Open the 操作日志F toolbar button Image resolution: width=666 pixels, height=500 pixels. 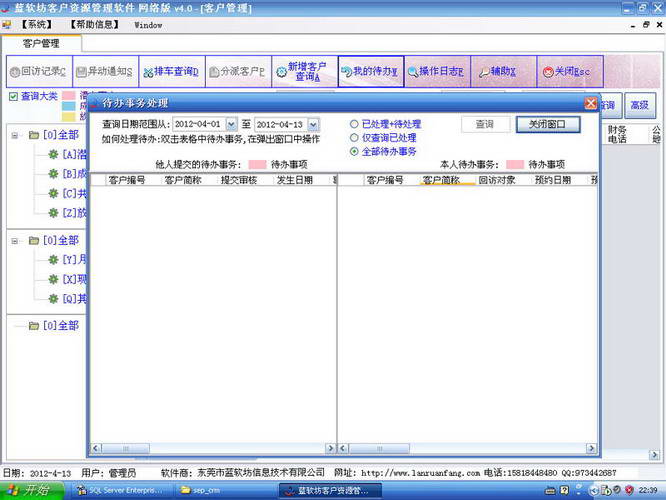[x=437, y=72]
